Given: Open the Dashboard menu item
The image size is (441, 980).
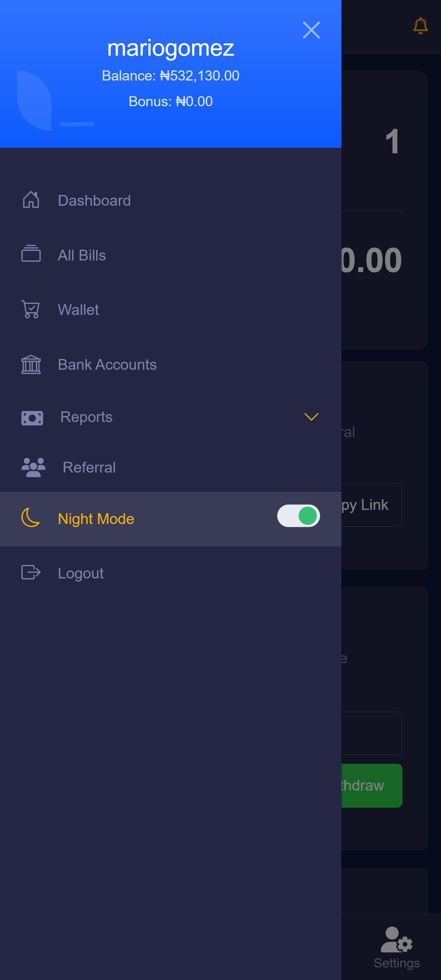Looking at the screenshot, I should point(94,200).
